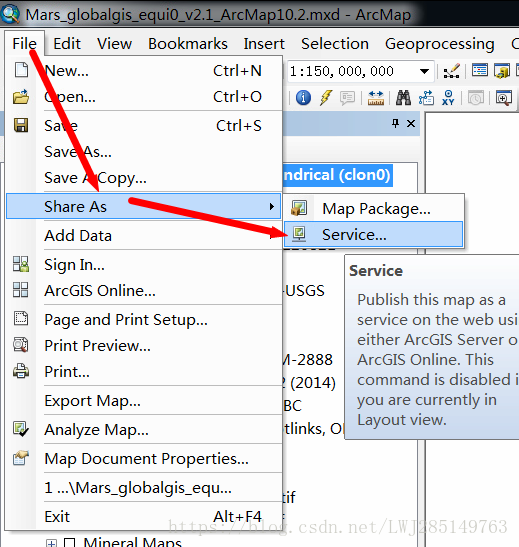
Task: Expand the Mineral Maps layer group
Action: coord(51,543)
